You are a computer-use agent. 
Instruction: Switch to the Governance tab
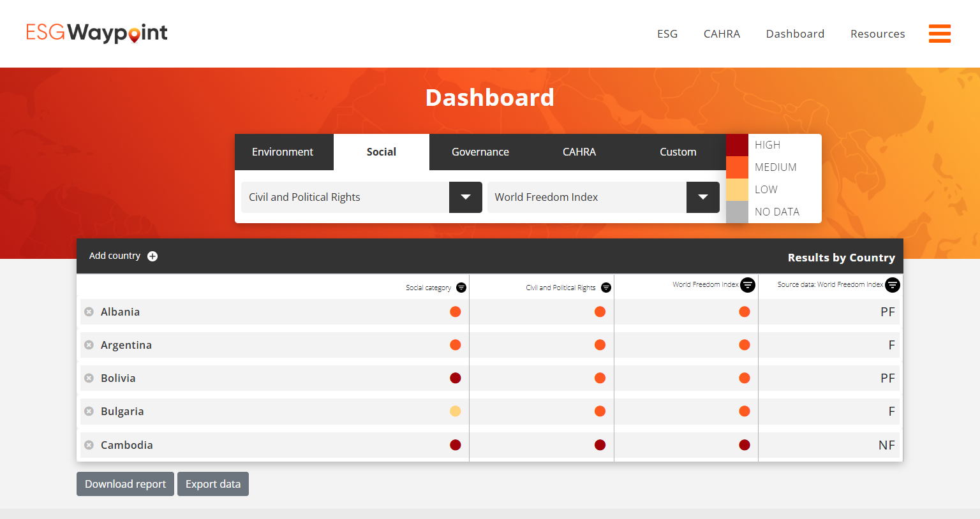pyautogui.click(x=480, y=152)
